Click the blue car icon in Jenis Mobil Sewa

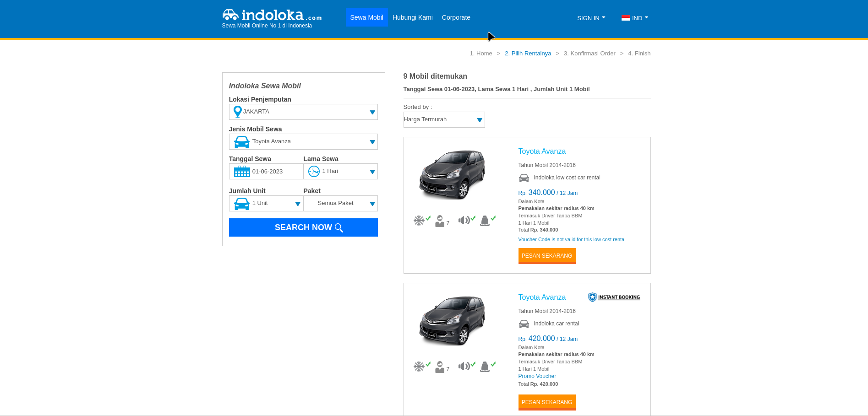point(242,142)
